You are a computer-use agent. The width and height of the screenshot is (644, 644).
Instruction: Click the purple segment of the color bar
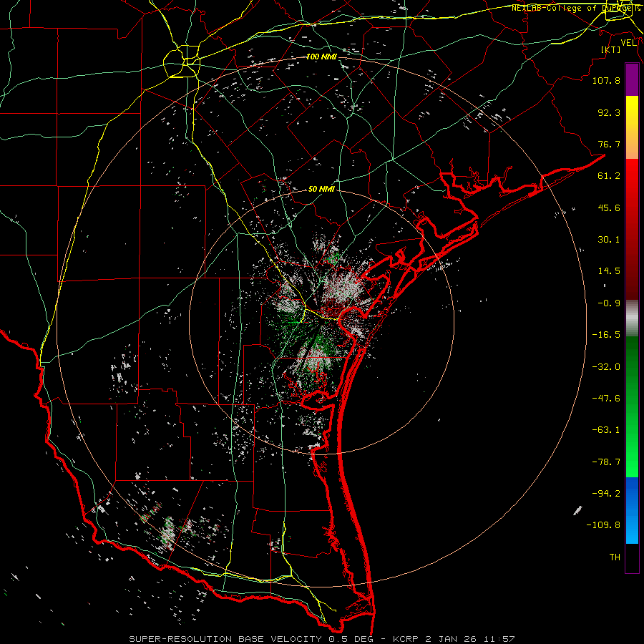[632, 80]
